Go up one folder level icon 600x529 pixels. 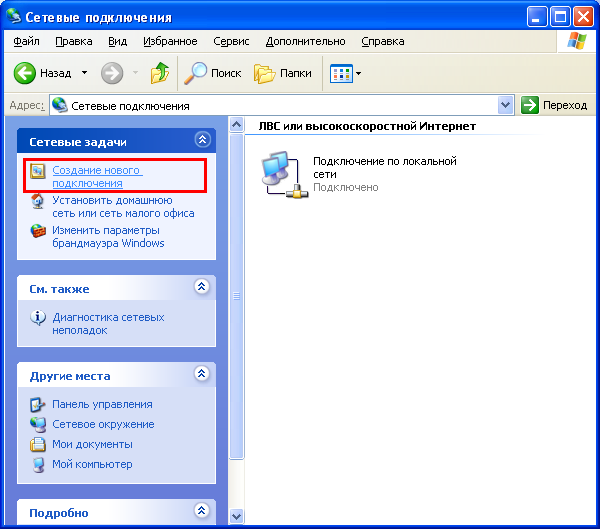click(x=160, y=73)
